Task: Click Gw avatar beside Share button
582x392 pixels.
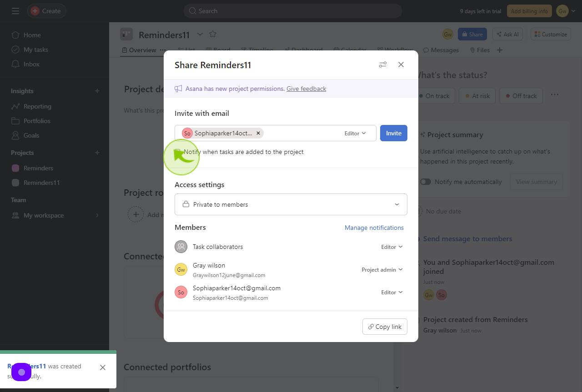Action: pyautogui.click(x=448, y=34)
